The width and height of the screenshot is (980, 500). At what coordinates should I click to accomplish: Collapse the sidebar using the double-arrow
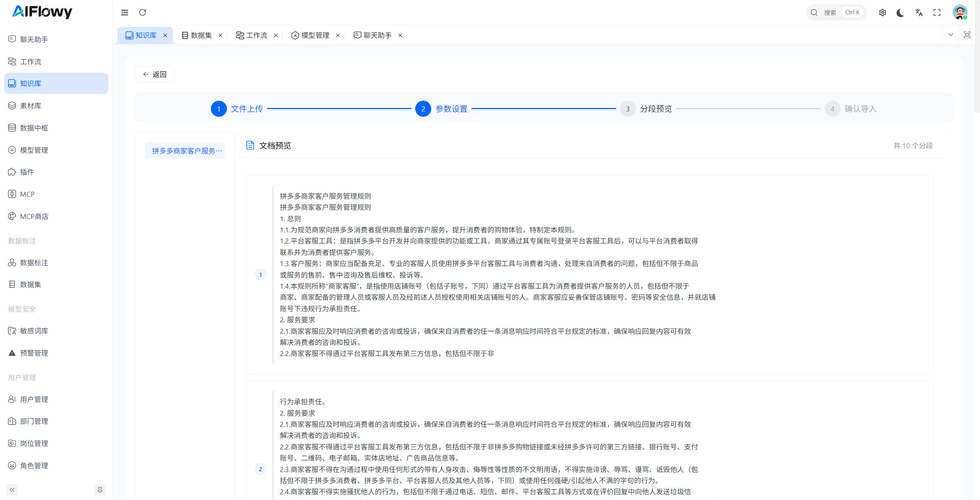[x=11, y=490]
